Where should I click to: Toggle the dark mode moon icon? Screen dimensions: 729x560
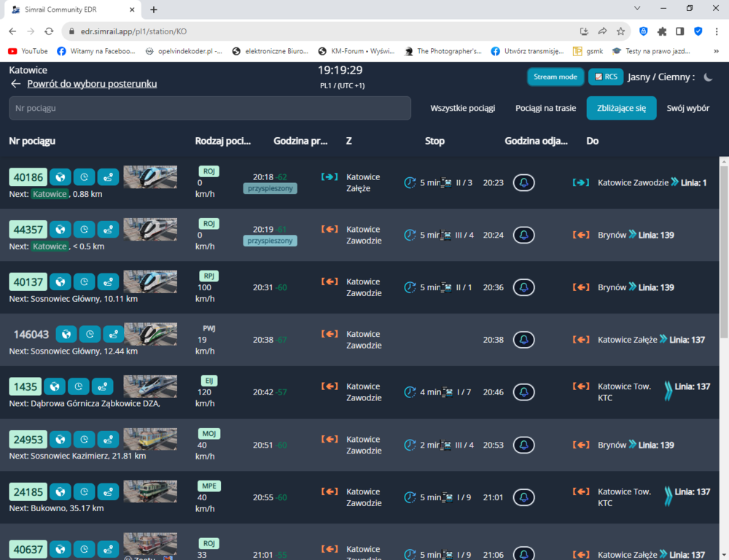click(707, 77)
